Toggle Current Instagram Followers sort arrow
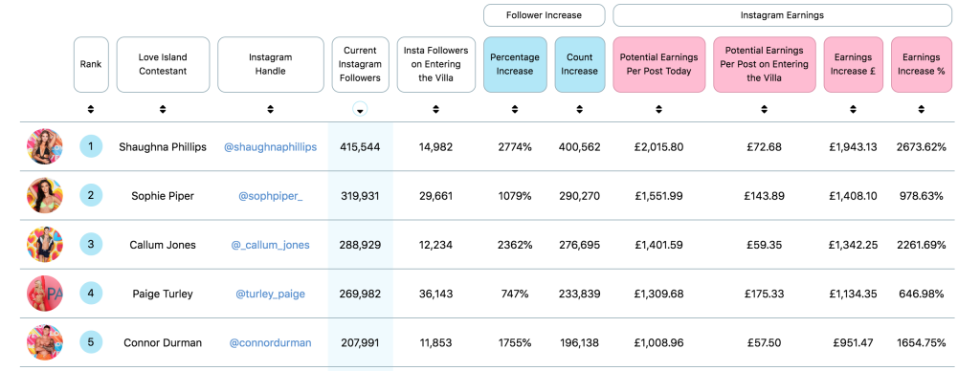The width and height of the screenshot is (980, 371). (x=360, y=110)
